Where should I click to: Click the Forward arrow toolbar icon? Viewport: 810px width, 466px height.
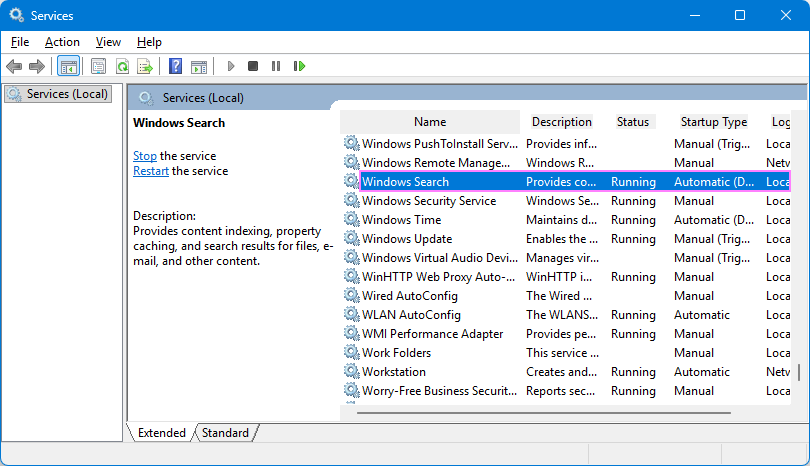point(37,66)
